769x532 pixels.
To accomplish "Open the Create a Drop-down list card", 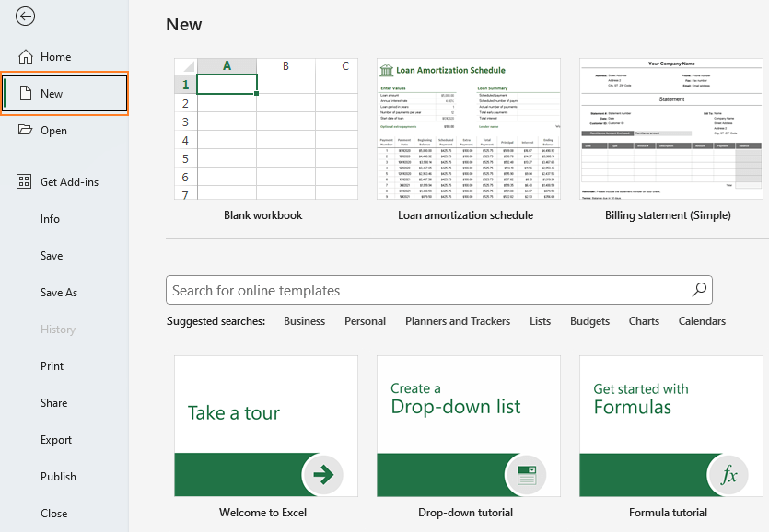I will (x=469, y=426).
